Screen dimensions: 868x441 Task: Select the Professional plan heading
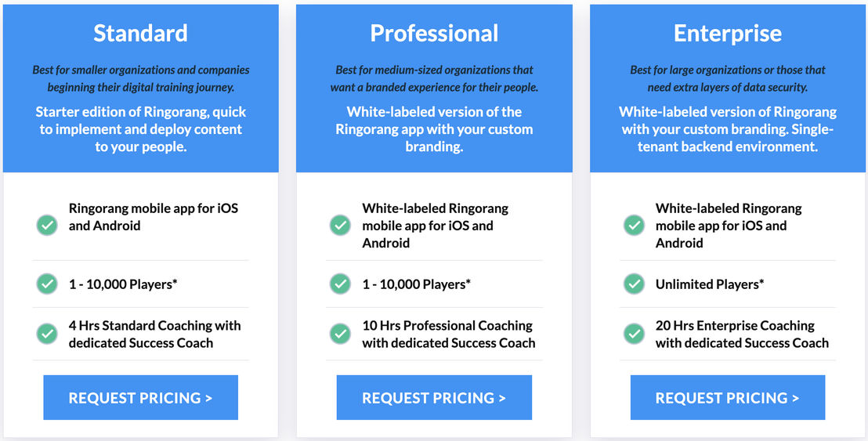click(434, 33)
